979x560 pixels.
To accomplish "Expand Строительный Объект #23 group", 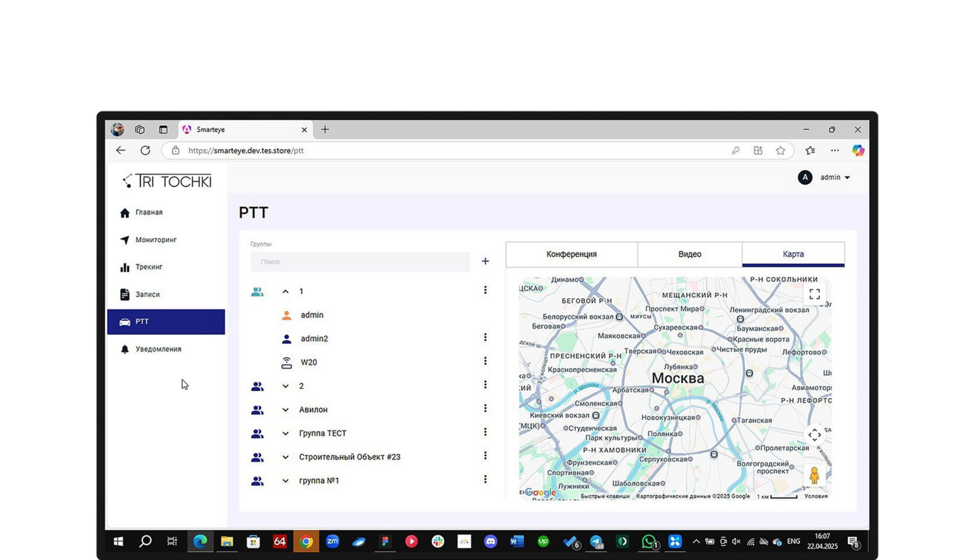I will [x=286, y=457].
